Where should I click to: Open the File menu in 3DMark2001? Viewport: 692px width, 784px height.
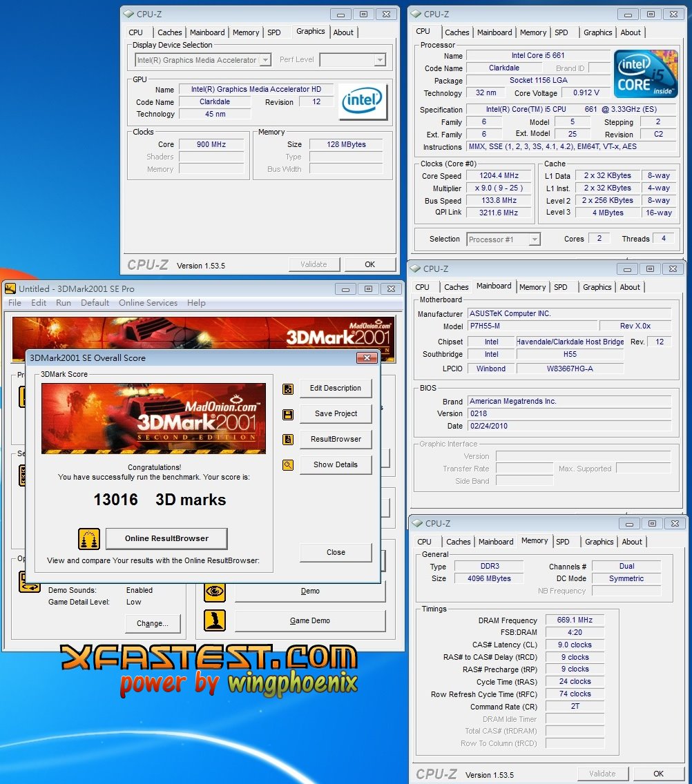point(15,302)
